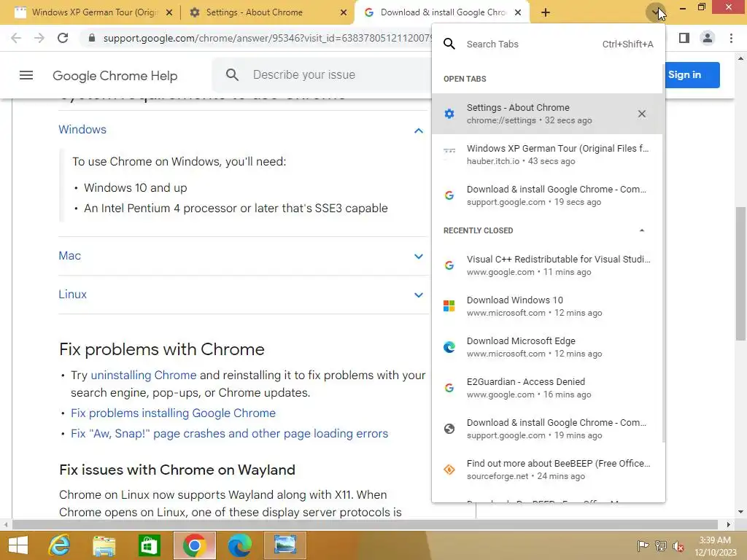The height and width of the screenshot is (560, 747).
Task: Open Chrome's three-dot menu
Action: coord(731,38)
